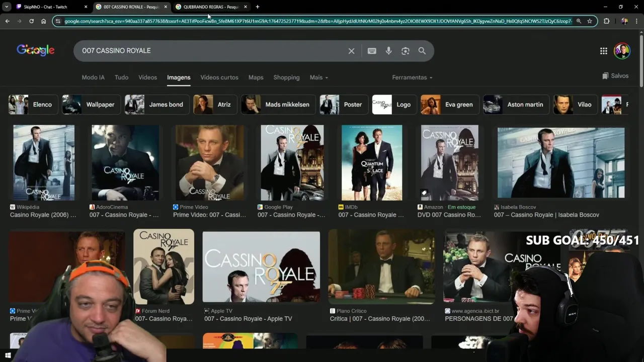Image resolution: width=644 pixels, height=362 pixels.
Task: Filter by Mads mikkelsen chip
Action: (x=278, y=105)
